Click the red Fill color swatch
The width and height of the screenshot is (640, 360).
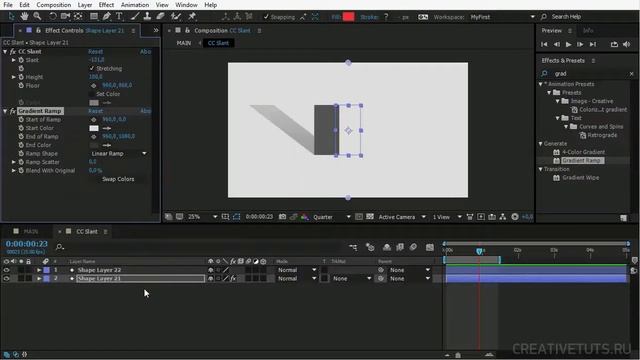coord(349,17)
